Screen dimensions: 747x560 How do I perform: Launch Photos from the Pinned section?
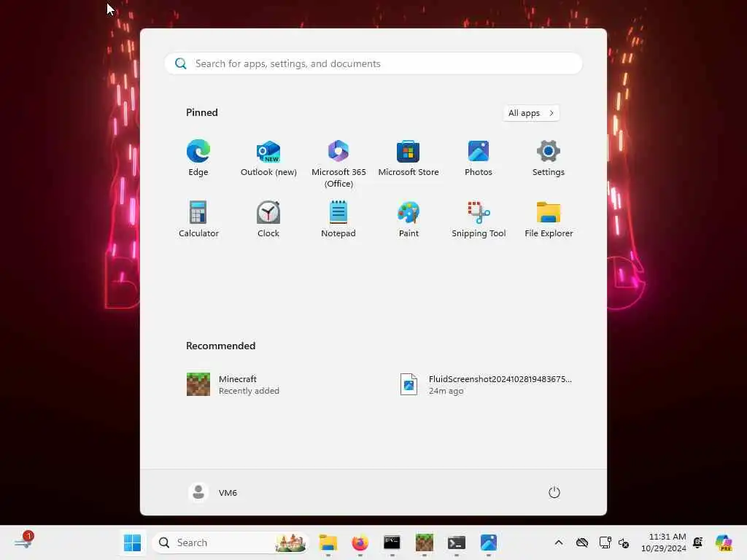(x=479, y=158)
